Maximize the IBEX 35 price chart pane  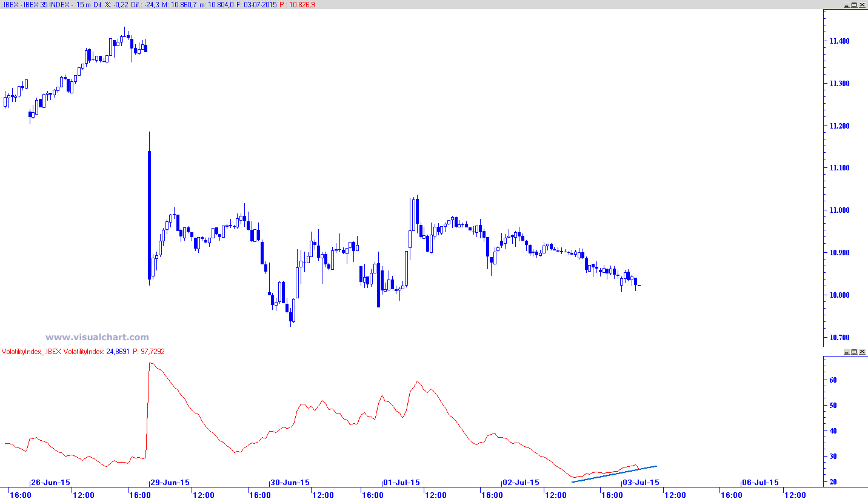853,4
